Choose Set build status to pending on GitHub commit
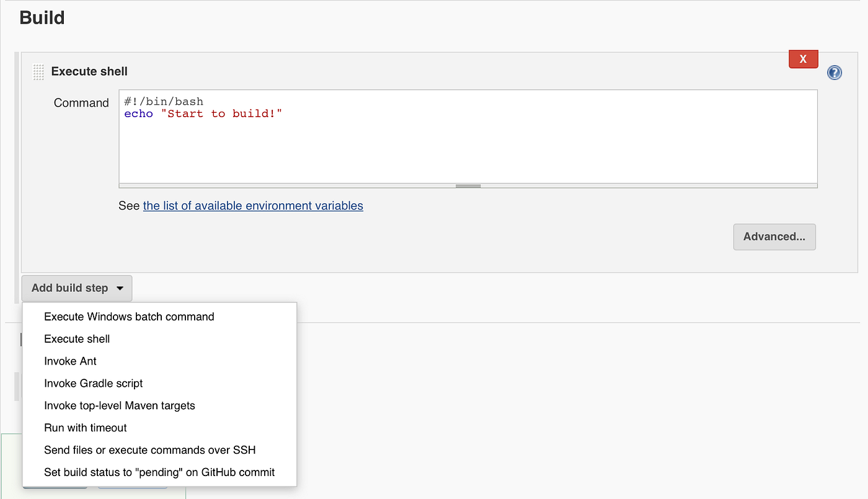Image resolution: width=868 pixels, height=499 pixels. coord(159,472)
